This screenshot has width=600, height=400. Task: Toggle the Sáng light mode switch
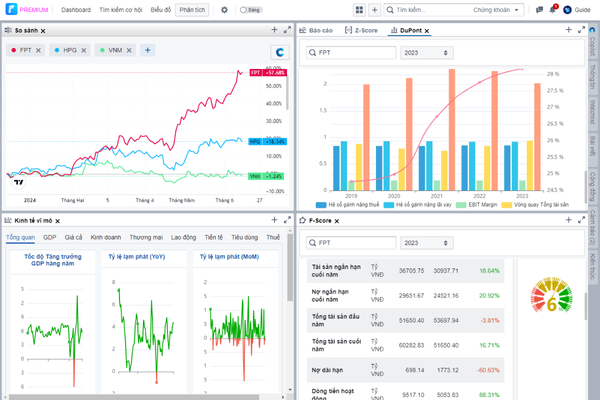click(x=250, y=10)
